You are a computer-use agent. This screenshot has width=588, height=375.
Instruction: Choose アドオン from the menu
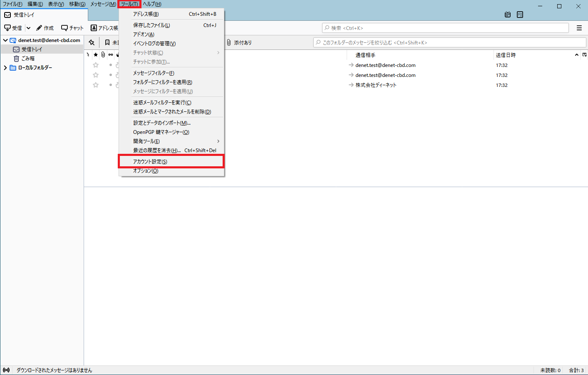tap(171, 35)
